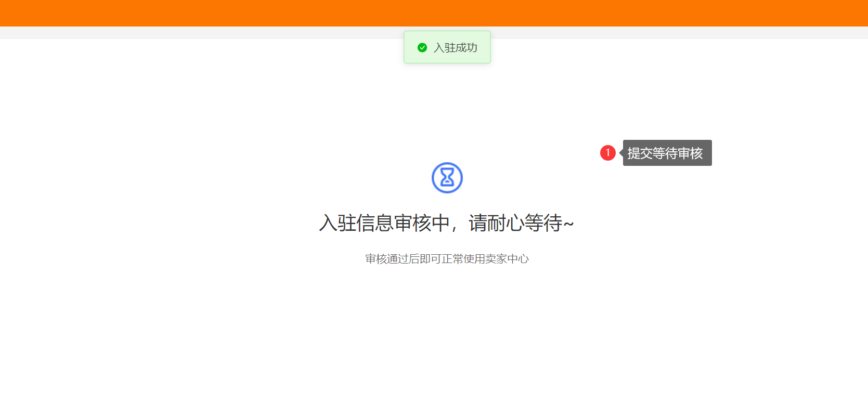Click the 提交 characters inside the gray tooltip
This screenshot has width=868, height=405.
640,153
